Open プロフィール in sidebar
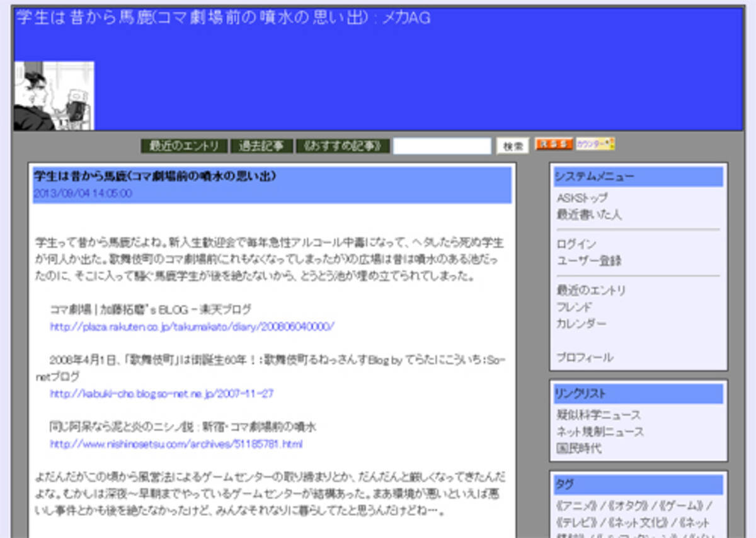The image size is (756, 538). 584,357
